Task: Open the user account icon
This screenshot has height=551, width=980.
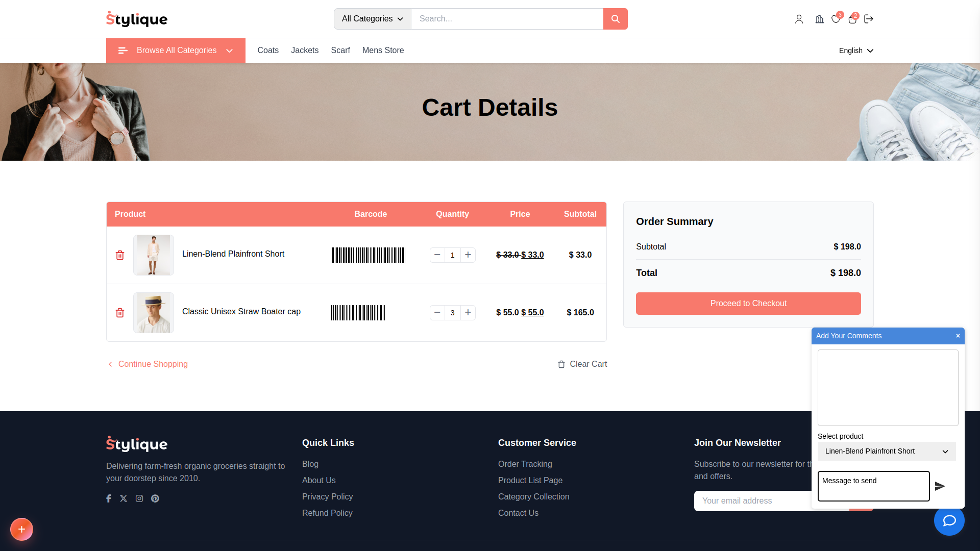Action: click(799, 19)
